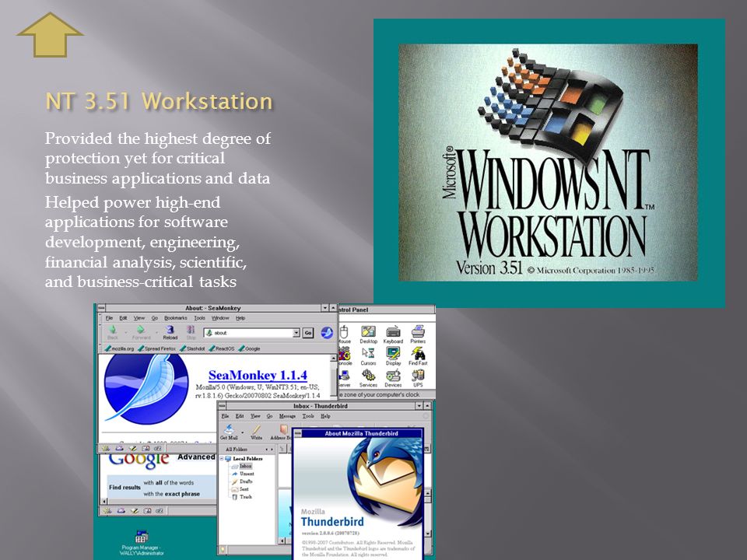Image resolution: width=747 pixels, height=560 pixels.
Task: Open the About: SeaMonkey window control menu
Action: (x=101, y=308)
